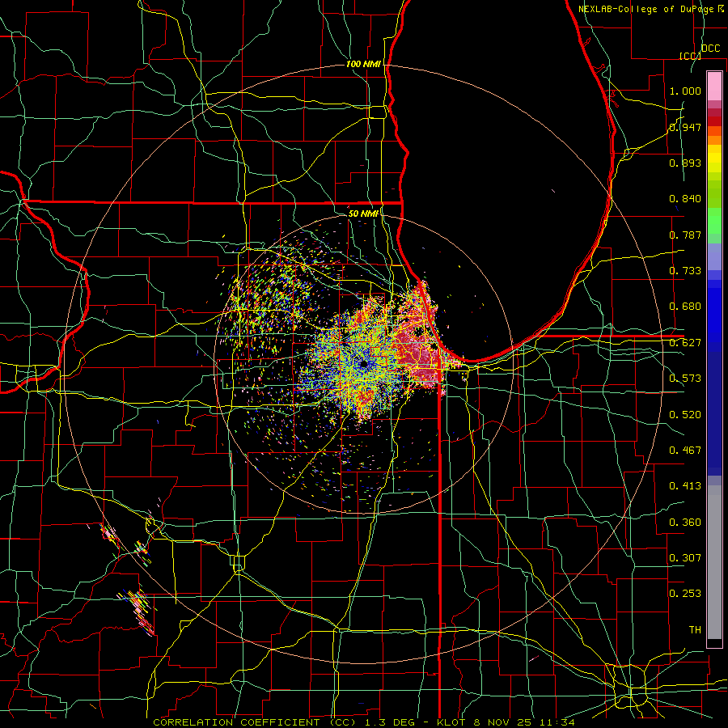Click the light green band of the color bar

pyautogui.click(x=714, y=221)
